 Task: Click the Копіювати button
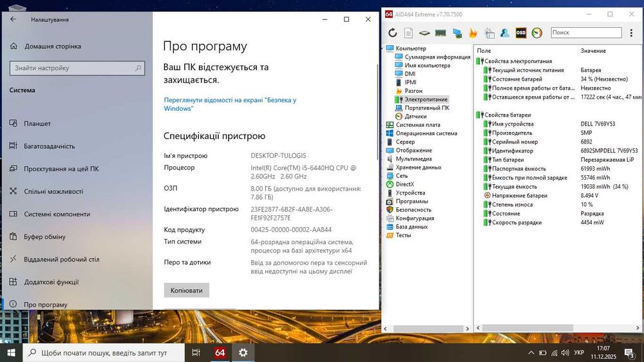pyautogui.click(x=187, y=290)
